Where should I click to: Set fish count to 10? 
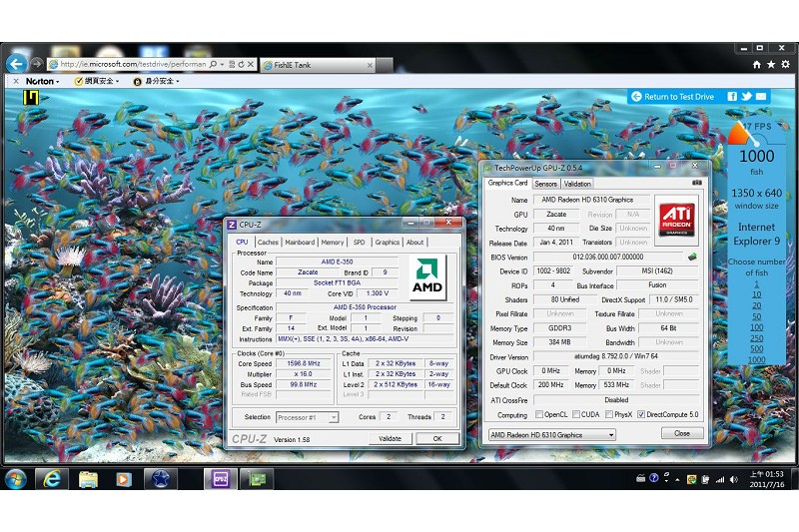[757, 294]
